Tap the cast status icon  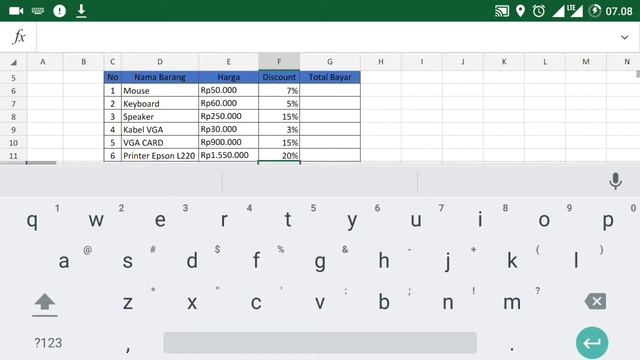tap(502, 11)
